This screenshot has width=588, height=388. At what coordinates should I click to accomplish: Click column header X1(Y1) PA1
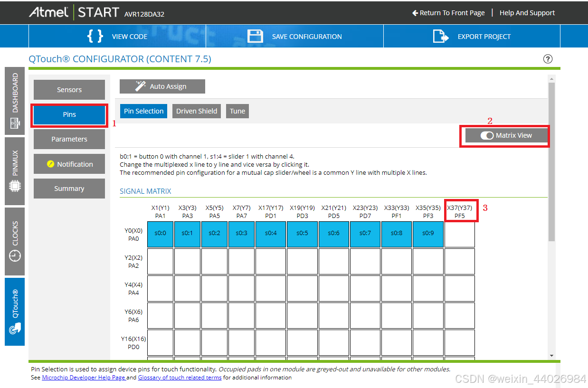point(160,212)
